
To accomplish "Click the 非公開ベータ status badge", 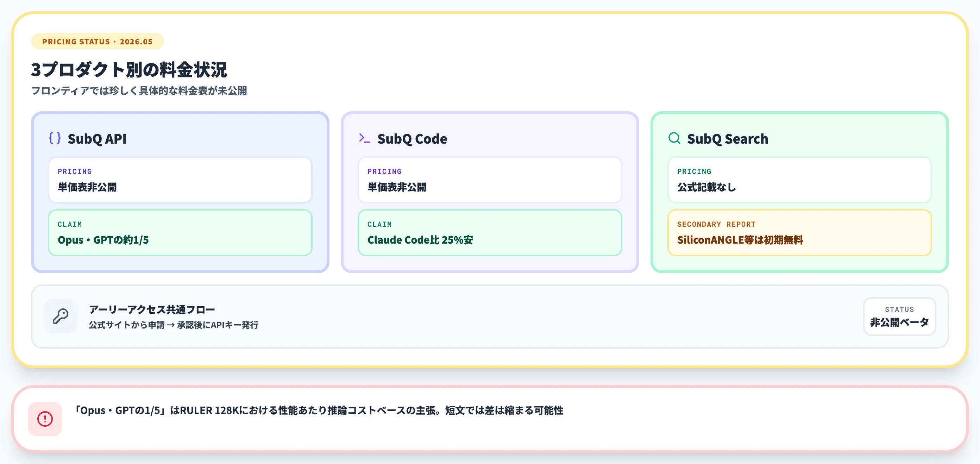I will [x=899, y=316].
